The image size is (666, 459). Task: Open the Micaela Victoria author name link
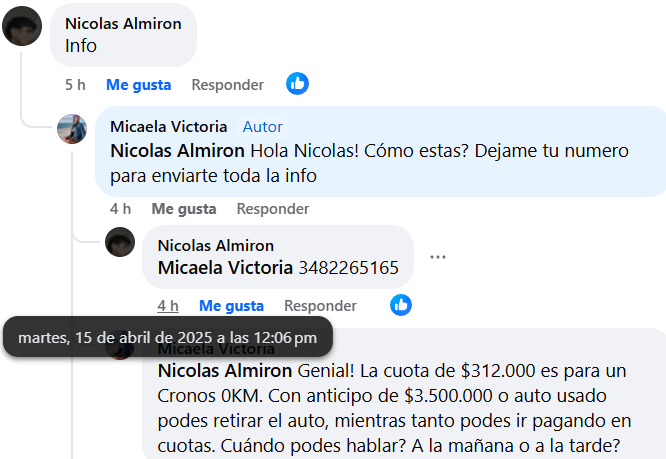(x=169, y=127)
